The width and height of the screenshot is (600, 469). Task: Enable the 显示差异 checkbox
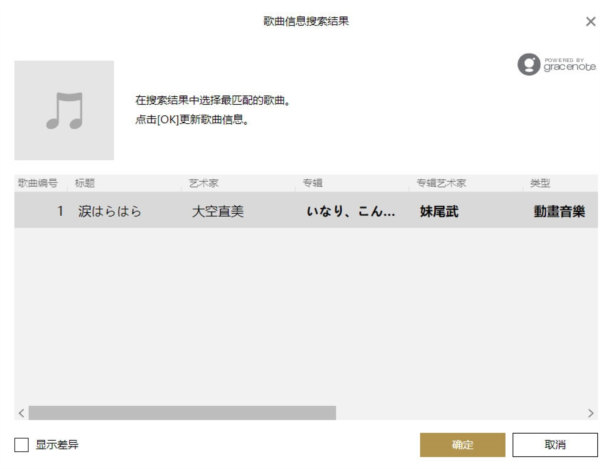[21, 444]
